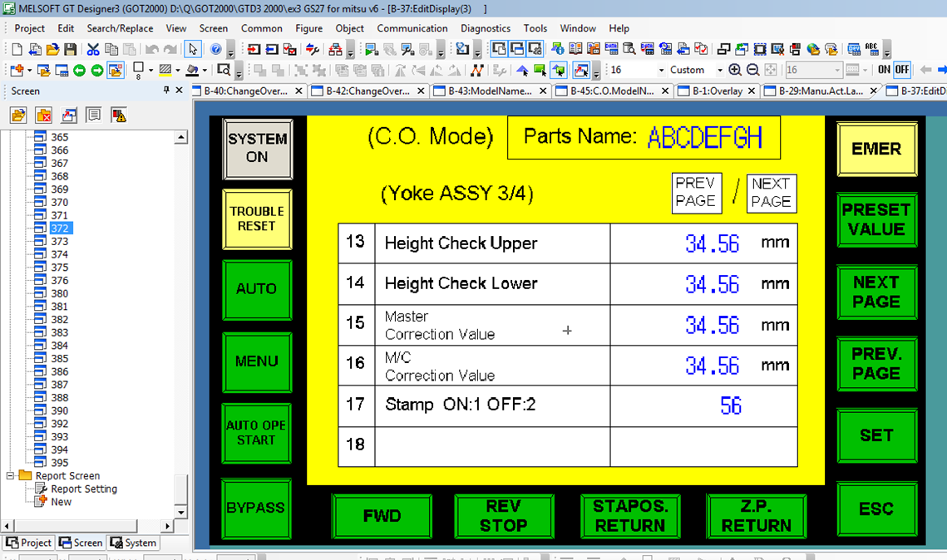Image resolution: width=947 pixels, height=560 pixels.
Task: Zoom in with the magnifier plus icon
Action: (735, 70)
